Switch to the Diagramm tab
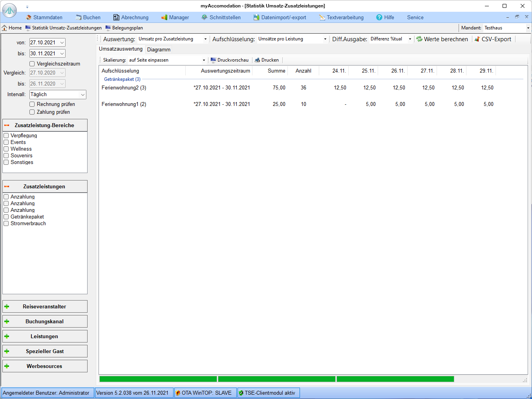The width and height of the screenshot is (532, 399). pyautogui.click(x=159, y=49)
